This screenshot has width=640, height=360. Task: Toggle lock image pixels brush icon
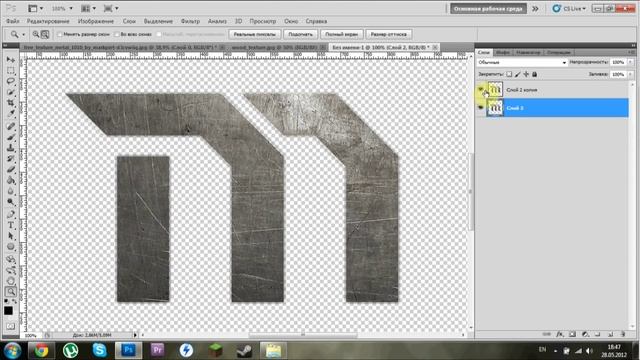tap(518, 74)
